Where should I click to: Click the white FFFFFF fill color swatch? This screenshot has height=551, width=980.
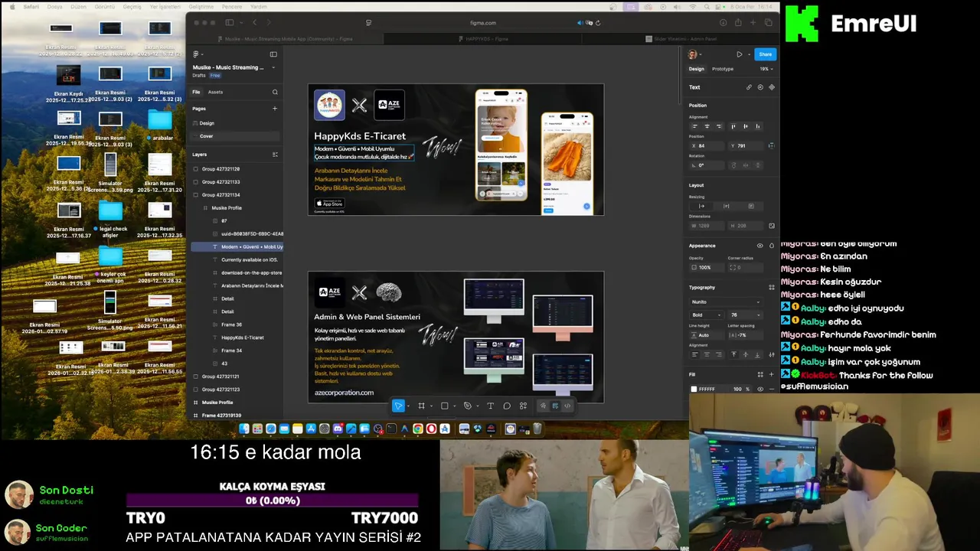tap(694, 389)
